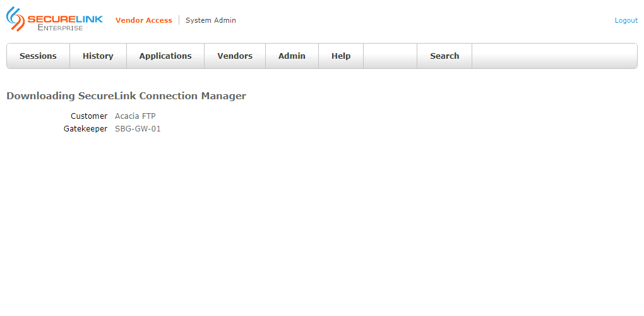Click the SecureLink swirl logo icon
Viewport: 644px width, 316px height.
[x=16, y=19]
